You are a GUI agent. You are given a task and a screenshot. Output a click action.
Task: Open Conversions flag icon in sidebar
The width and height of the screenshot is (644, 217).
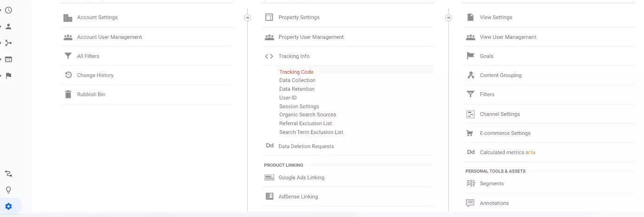pos(8,76)
